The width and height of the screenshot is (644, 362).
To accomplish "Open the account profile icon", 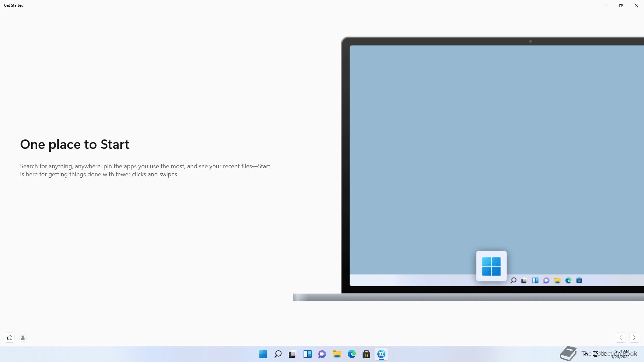I will pyautogui.click(x=23, y=338).
